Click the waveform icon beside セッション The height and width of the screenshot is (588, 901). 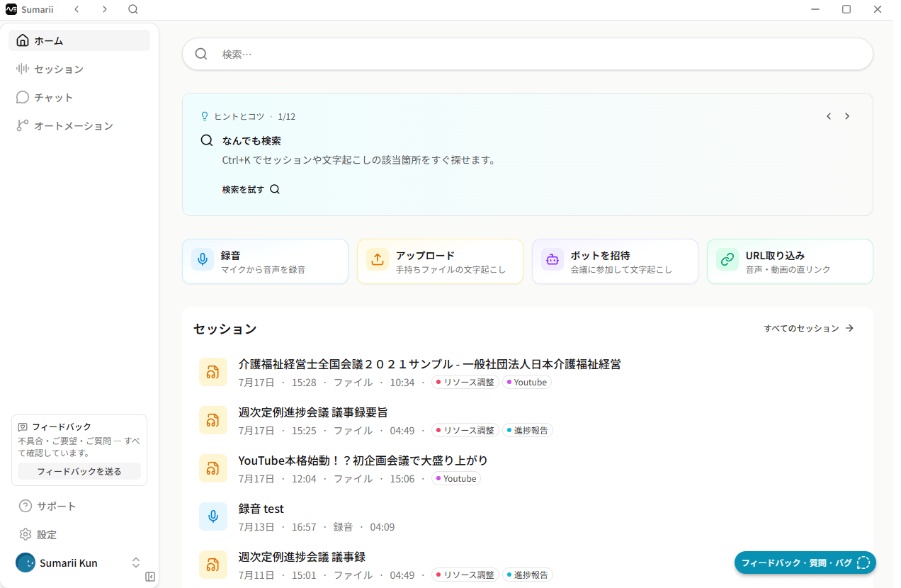tap(23, 69)
